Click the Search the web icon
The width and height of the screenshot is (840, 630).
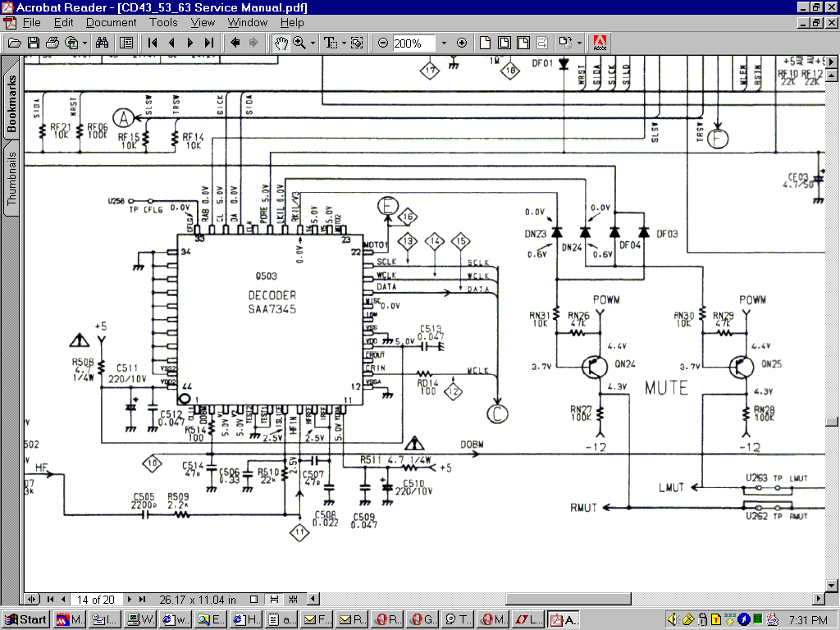point(71,43)
